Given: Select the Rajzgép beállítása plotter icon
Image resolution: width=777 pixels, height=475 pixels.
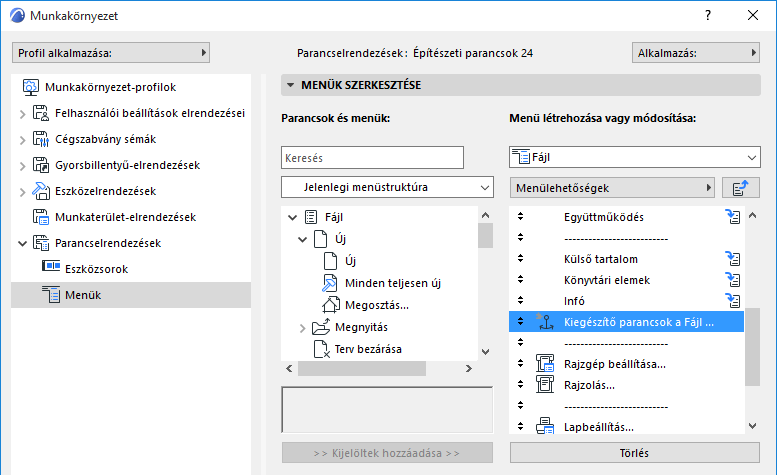Looking at the screenshot, I should click(546, 364).
